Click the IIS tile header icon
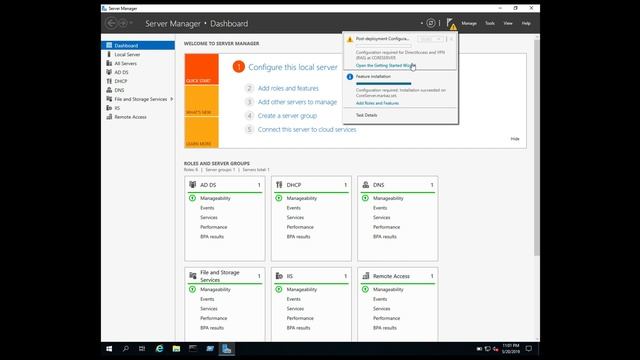This screenshot has height=360, width=640. 279,276
